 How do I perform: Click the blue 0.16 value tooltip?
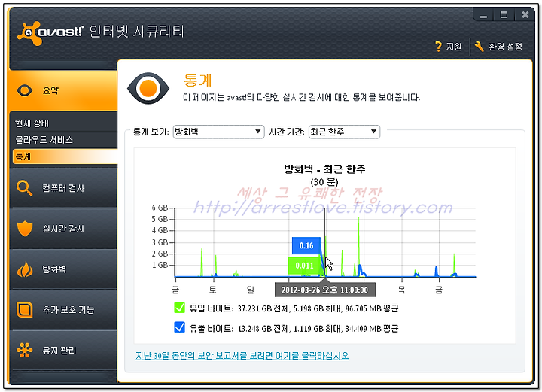click(306, 245)
